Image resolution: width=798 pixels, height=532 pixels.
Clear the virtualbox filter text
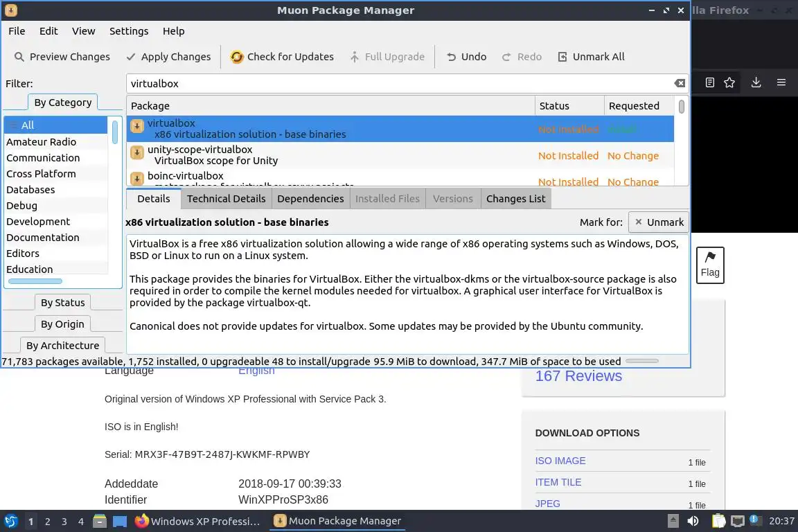(680, 84)
